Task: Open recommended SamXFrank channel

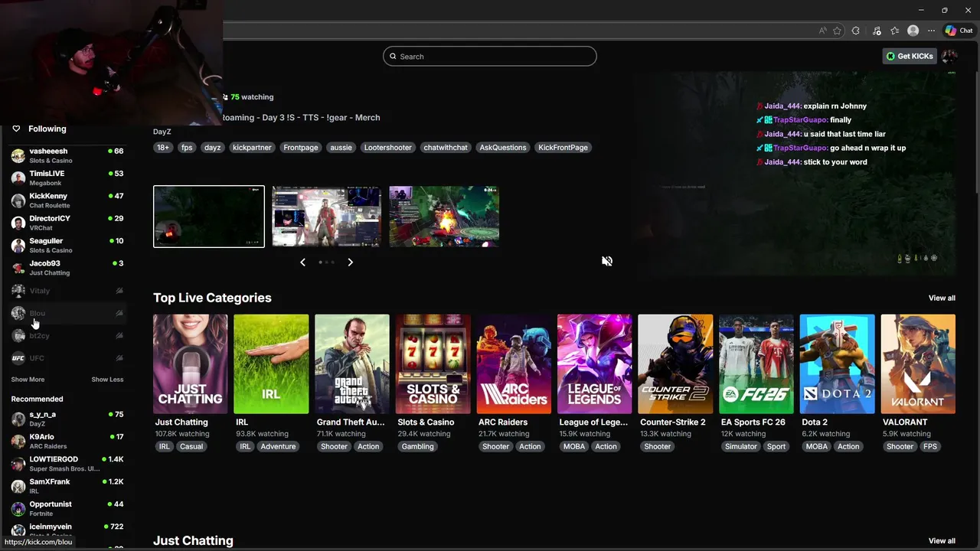Action: coord(67,486)
